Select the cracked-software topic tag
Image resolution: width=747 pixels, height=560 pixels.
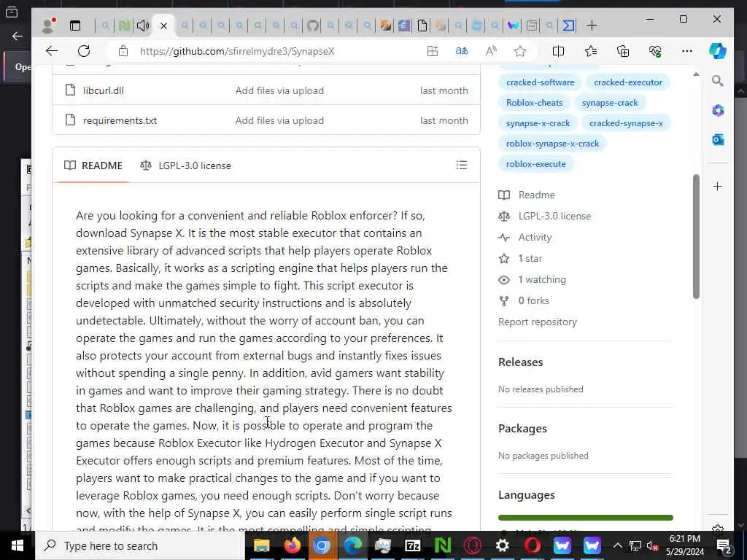click(x=541, y=82)
